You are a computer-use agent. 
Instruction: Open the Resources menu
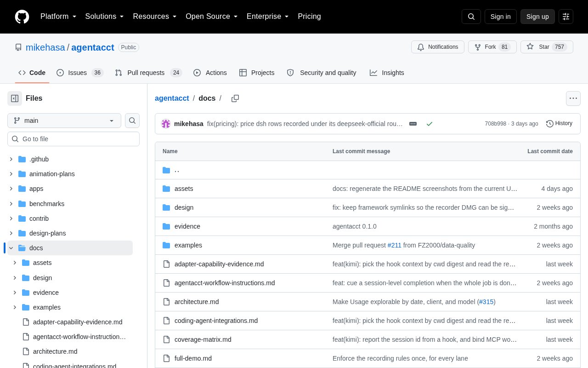click(155, 17)
